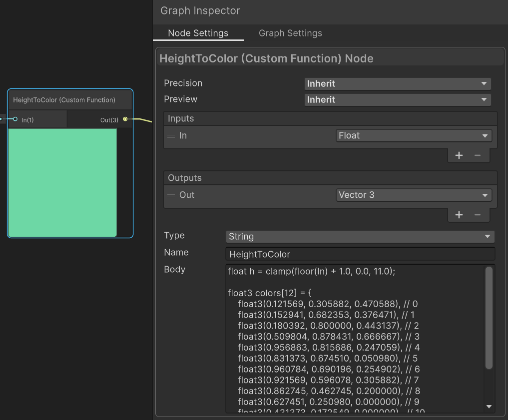Click the color line ending with comment // 8

[x=329, y=391]
